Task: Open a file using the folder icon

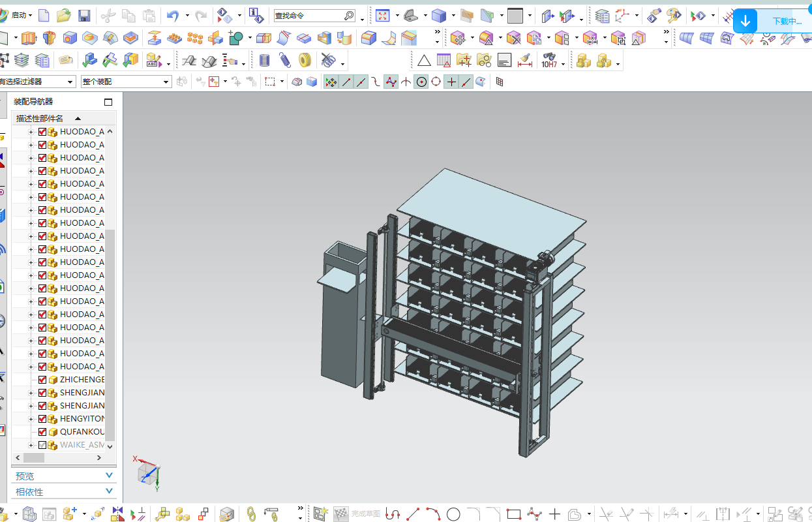Action: 64,15
